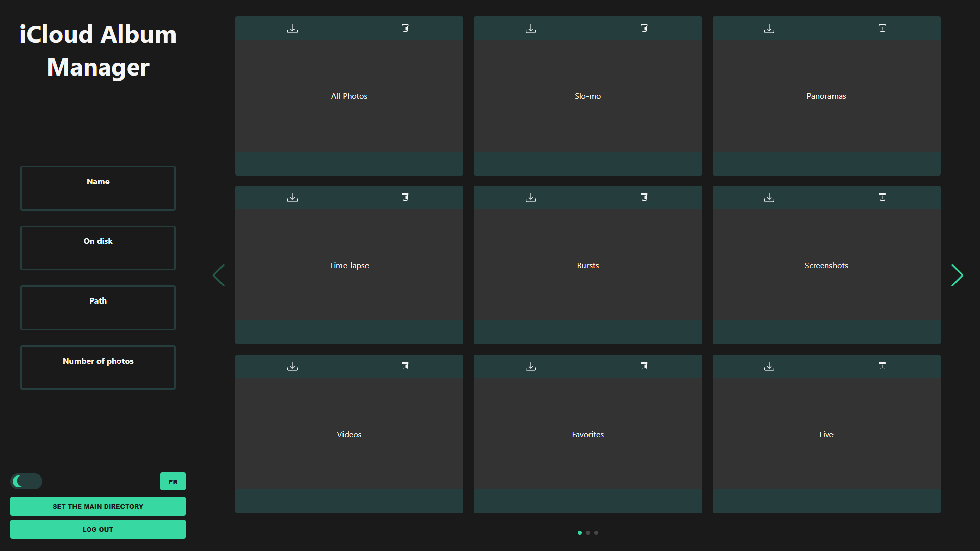Open the Time-lapse album card
This screenshot has height=551, width=980.
349,265
